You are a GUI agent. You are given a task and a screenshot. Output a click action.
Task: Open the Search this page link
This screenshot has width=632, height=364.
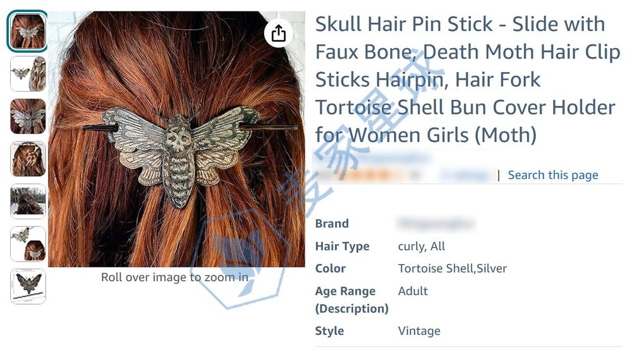(552, 175)
